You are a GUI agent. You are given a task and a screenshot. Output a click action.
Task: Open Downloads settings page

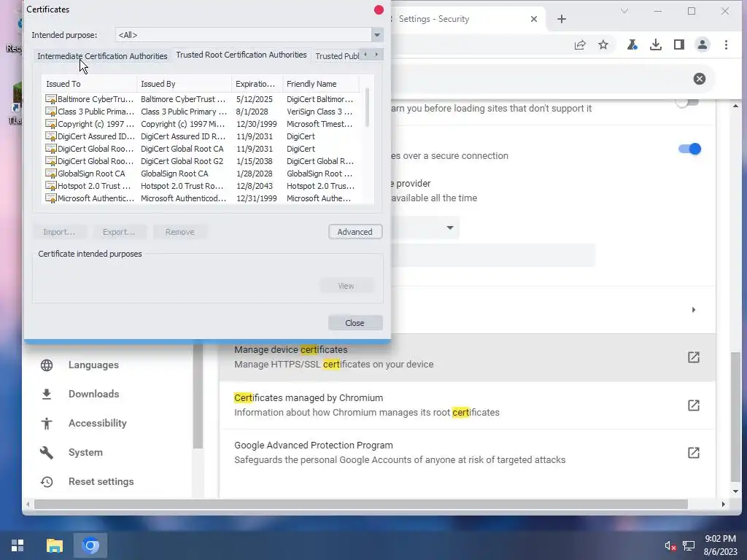[x=93, y=394]
